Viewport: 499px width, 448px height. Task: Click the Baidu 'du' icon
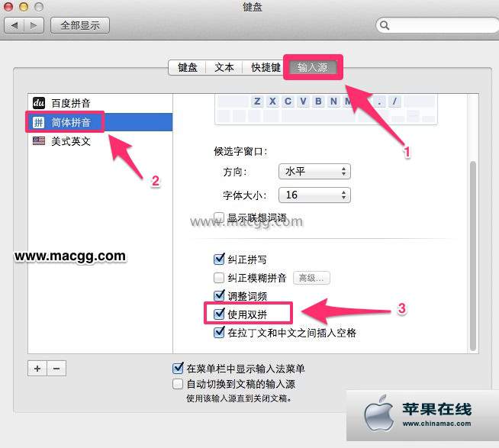[x=39, y=103]
